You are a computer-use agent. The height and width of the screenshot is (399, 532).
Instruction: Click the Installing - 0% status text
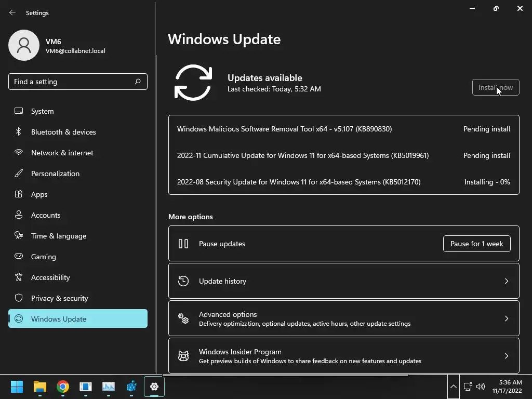coord(487,182)
